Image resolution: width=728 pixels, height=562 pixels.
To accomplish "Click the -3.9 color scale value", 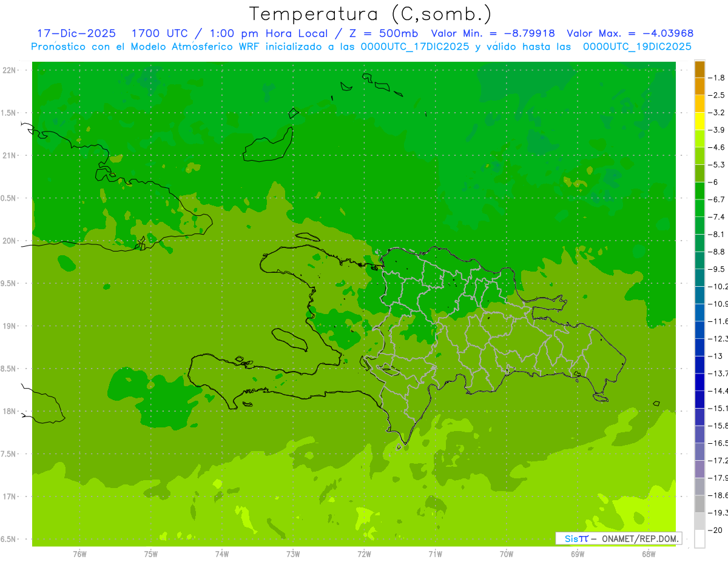I will (716, 130).
